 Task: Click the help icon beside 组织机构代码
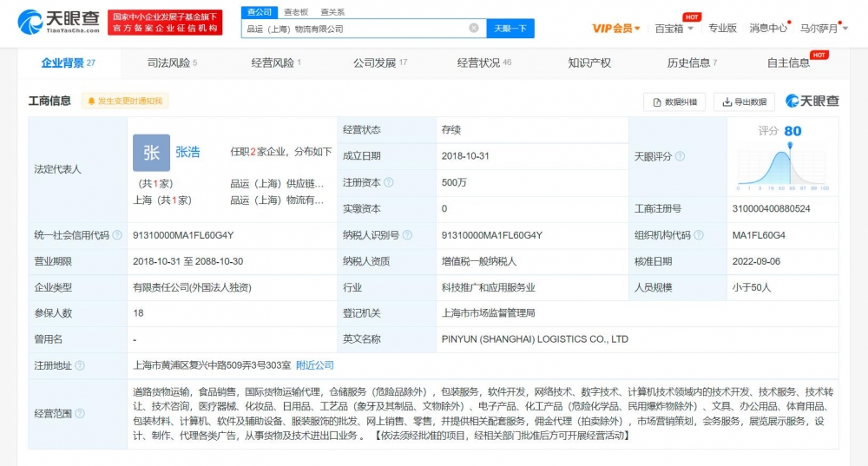pyautogui.click(x=699, y=235)
